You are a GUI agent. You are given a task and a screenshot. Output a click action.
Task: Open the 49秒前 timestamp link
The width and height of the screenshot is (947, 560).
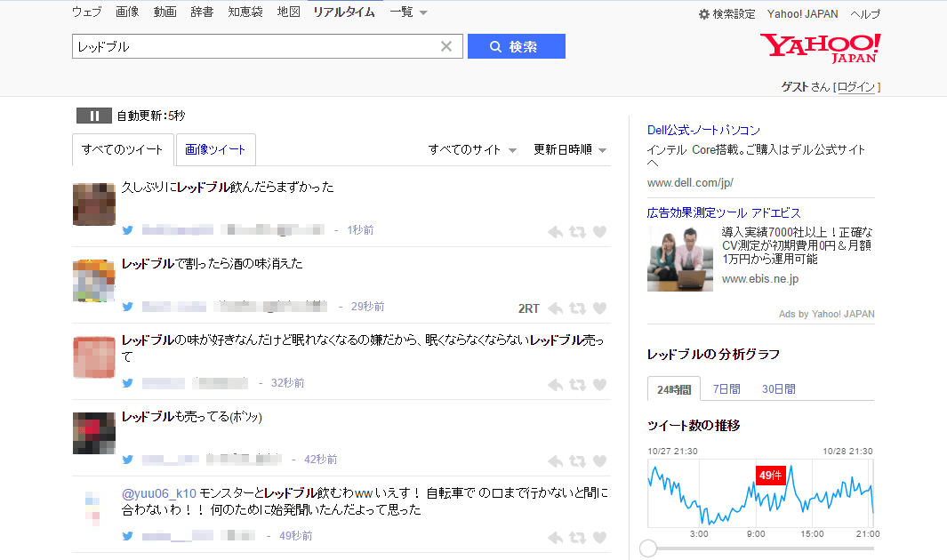coord(296,536)
